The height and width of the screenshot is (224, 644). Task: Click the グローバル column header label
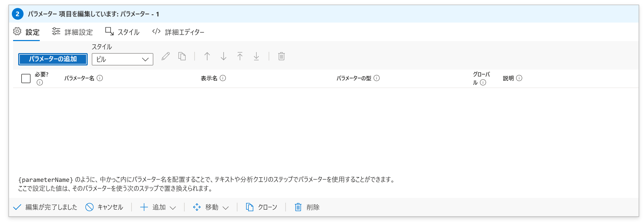point(481,78)
